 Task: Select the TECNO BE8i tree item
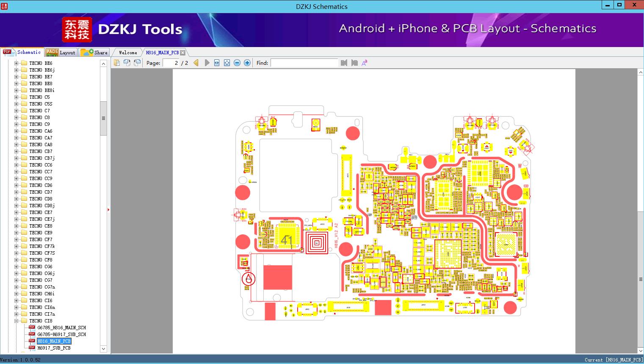tap(42, 90)
